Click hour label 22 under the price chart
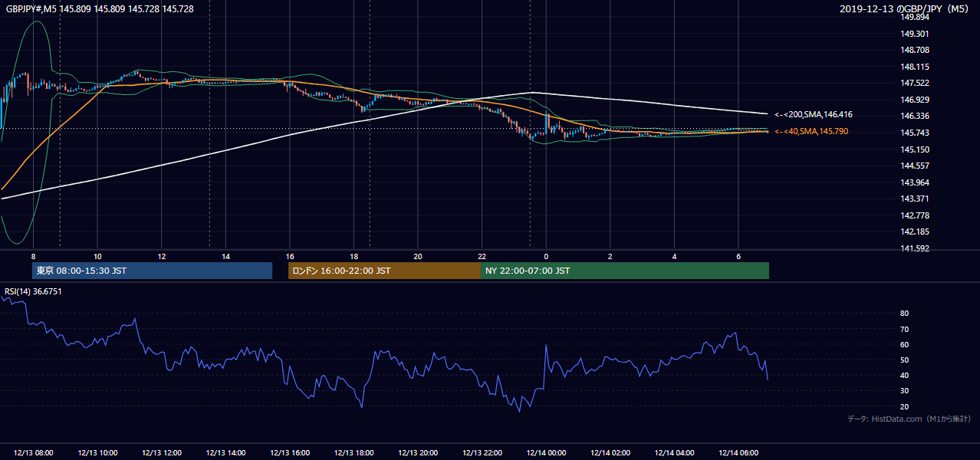Viewport: 980px width, 460px height. coord(482,256)
